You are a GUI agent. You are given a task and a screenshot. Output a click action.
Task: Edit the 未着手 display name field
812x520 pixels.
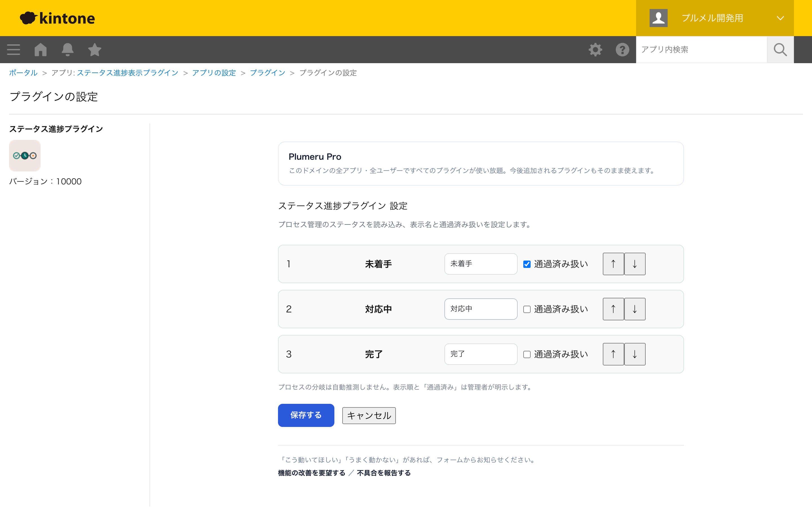(481, 264)
